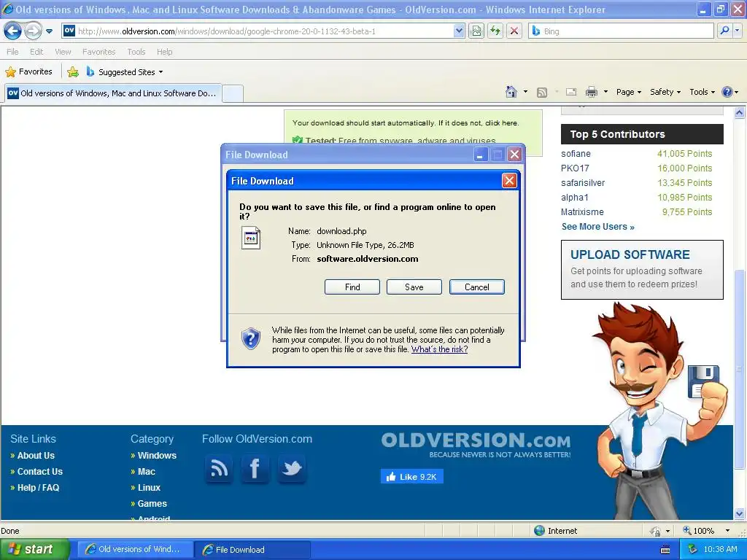Click the footer Twitter bird icon
Image resolution: width=747 pixels, height=560 pixels.
pyautogui.click(x=292, y=469)
